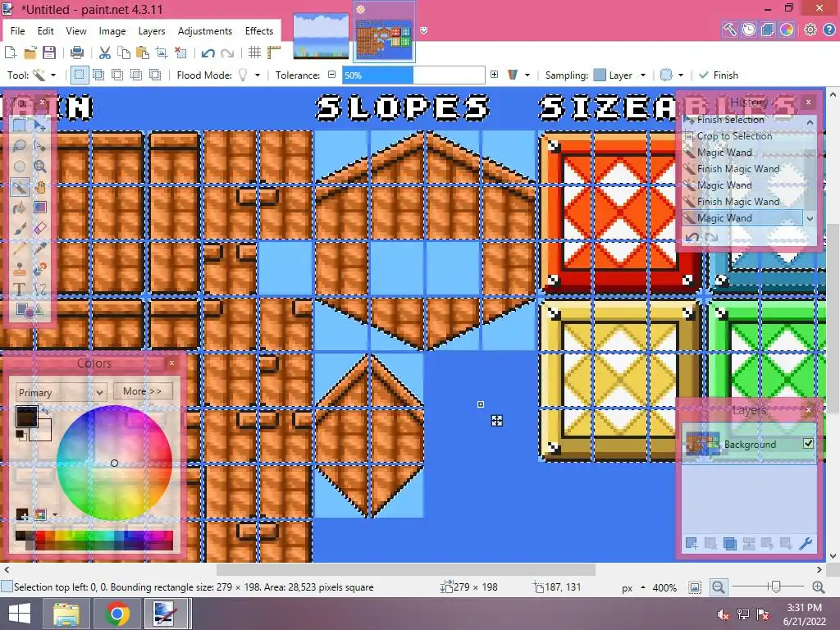
Task: Open layer properties wrench icon
Action: click(x=806, y=544)
